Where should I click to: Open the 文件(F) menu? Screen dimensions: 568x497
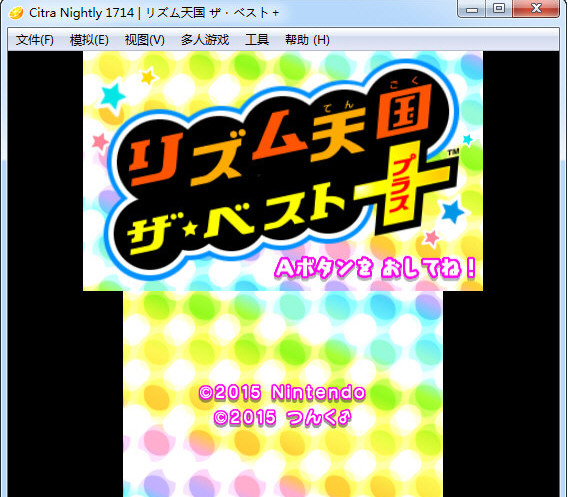35,40
